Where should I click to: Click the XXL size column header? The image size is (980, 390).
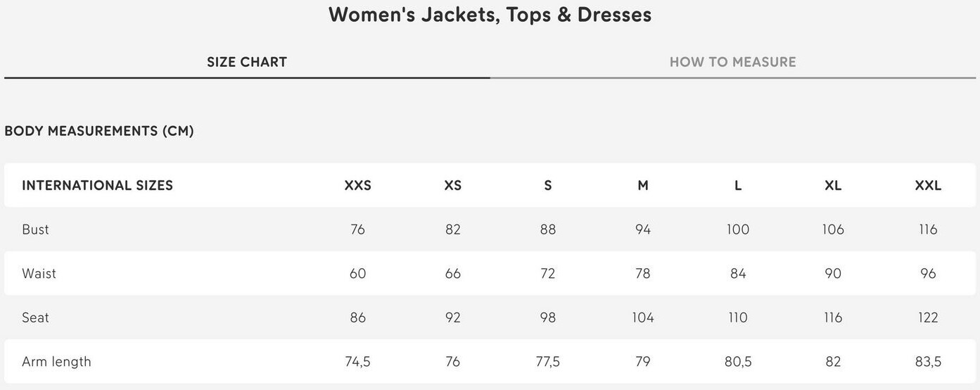(x=928, y=185)
